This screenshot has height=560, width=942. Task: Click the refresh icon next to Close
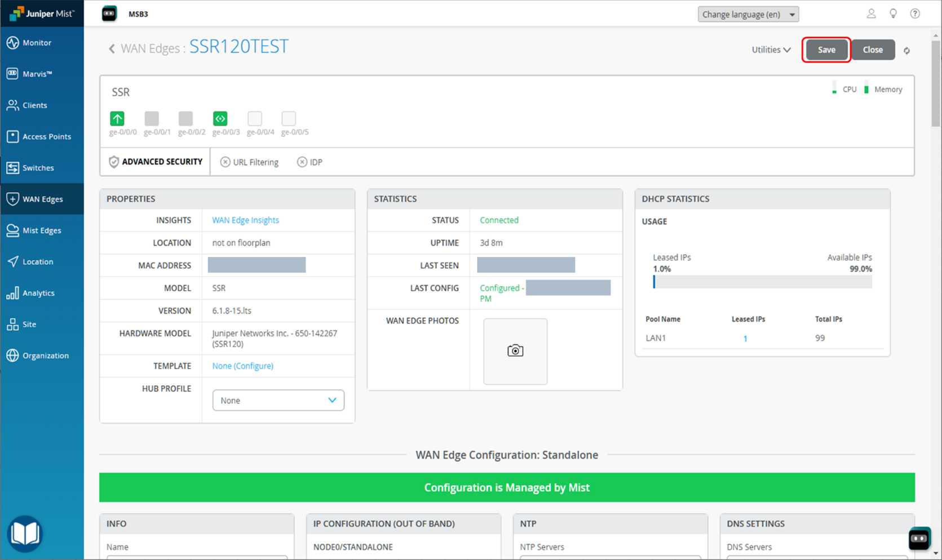(x=907, y=51)
